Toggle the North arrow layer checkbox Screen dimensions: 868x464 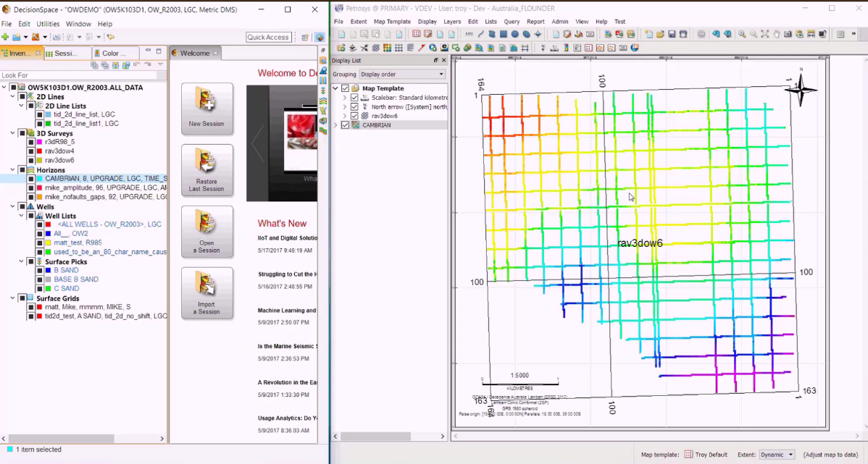354,106
